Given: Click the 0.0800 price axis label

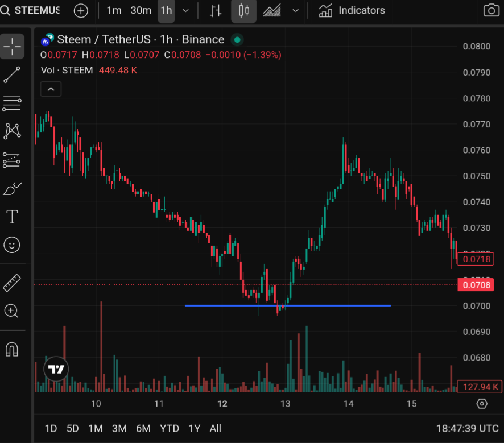Looking at the screenshot, I should [x=476, y=47].
